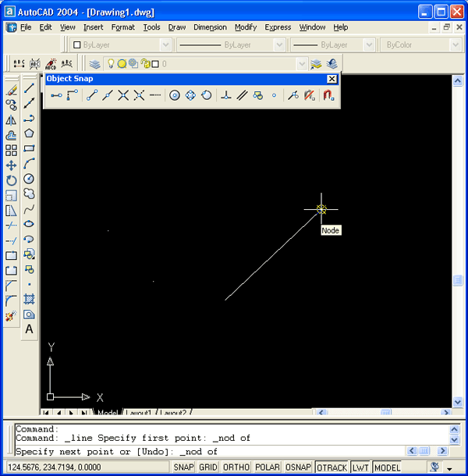Screen dimensions: 468x476
Task: Open Object Snap Settings magnet icon
Action: [x=328, y=95]
